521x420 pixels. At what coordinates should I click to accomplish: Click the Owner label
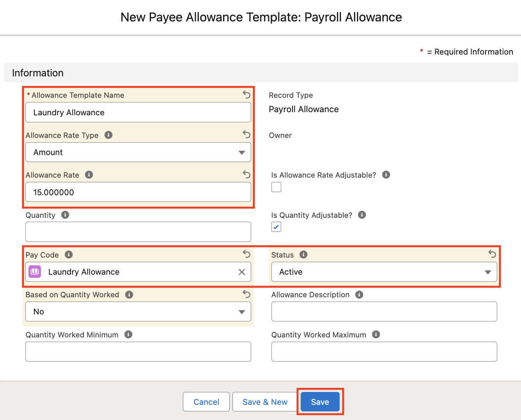[280, 135]
